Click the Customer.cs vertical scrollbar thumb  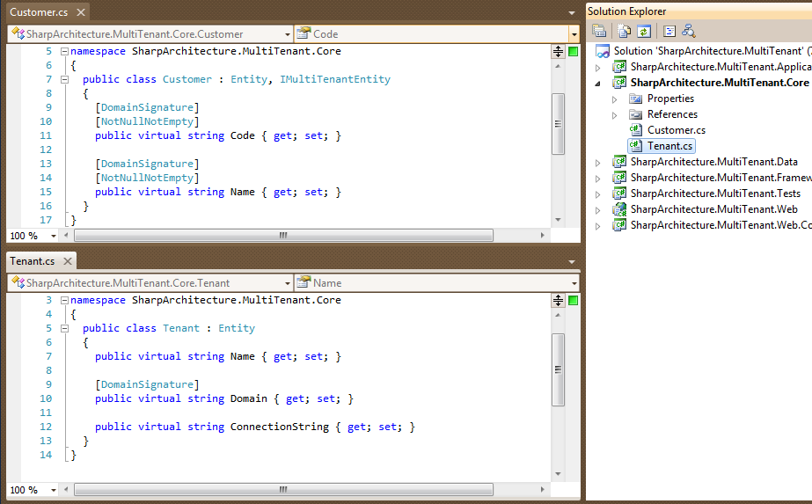point(558,124)
